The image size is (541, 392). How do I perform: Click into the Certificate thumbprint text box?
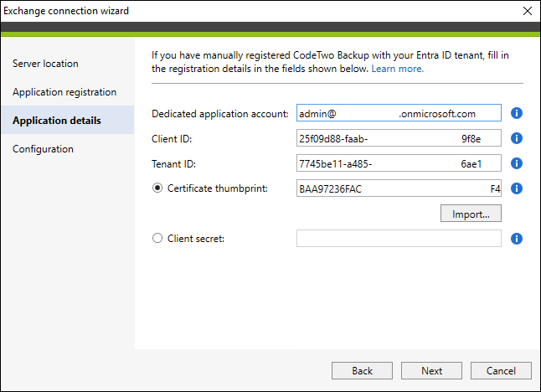coord(399,188)
